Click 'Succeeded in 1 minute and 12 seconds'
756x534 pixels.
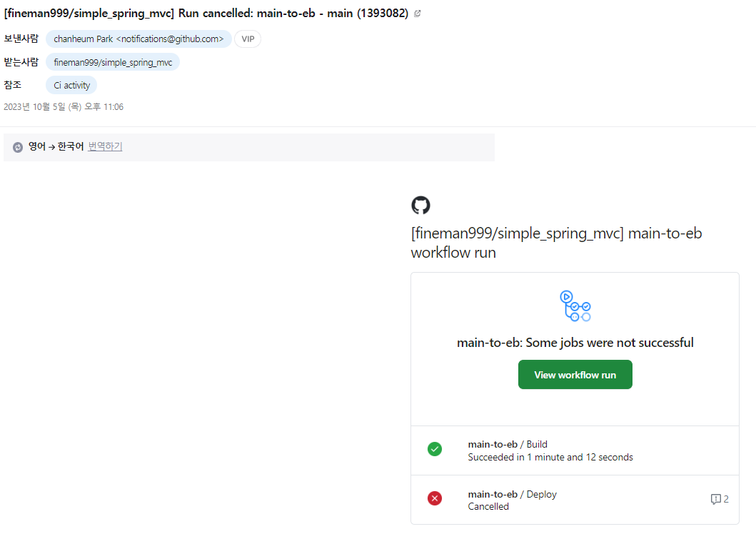(x=550, y=457)
